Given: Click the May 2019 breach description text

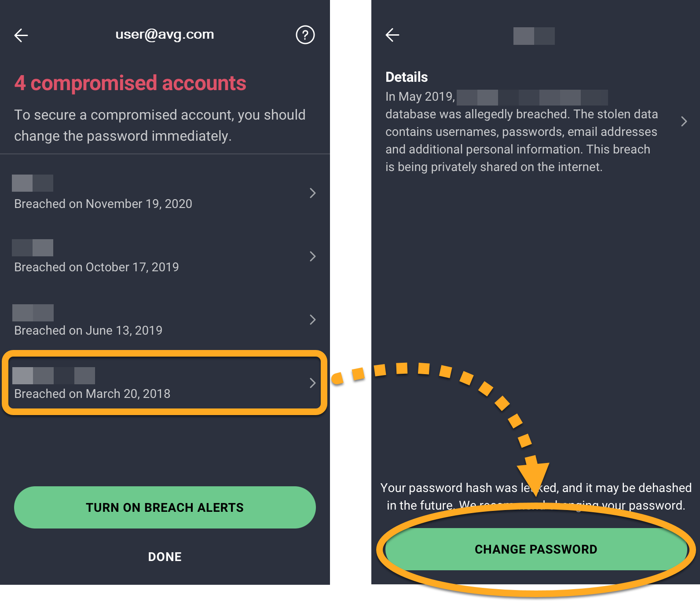Looking at the screenshot, I should point(521,132).
